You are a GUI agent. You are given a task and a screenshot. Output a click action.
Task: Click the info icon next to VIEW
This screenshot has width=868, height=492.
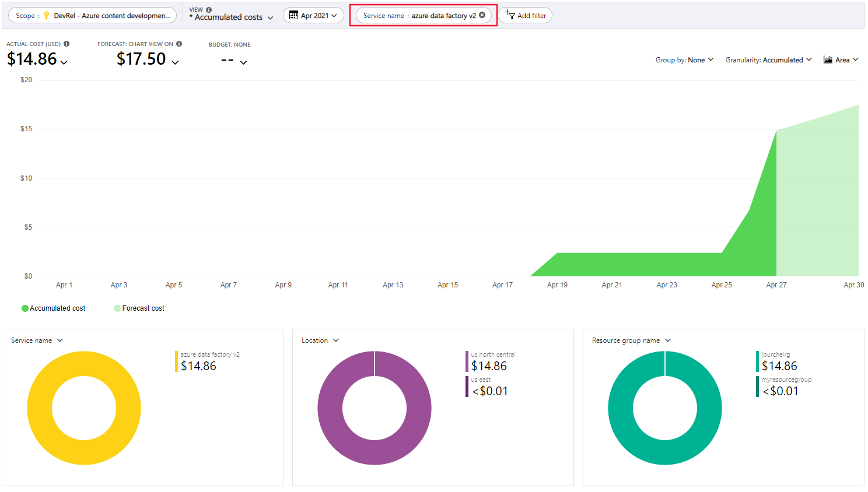click(208, 9)
